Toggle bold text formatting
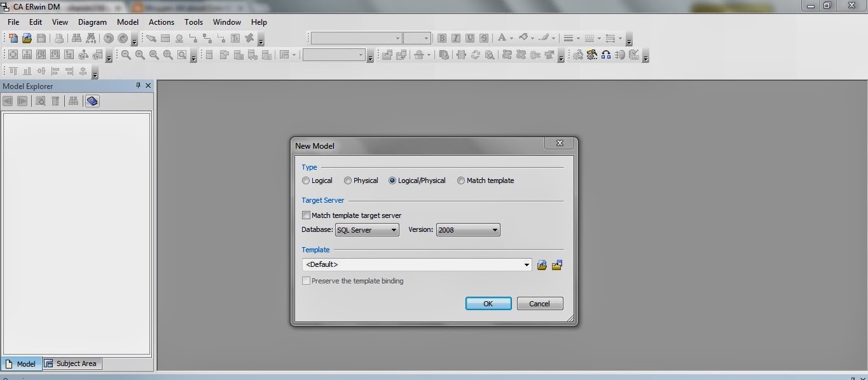Image resolution: width=868 pixels, height=380 pixels. 441,38
